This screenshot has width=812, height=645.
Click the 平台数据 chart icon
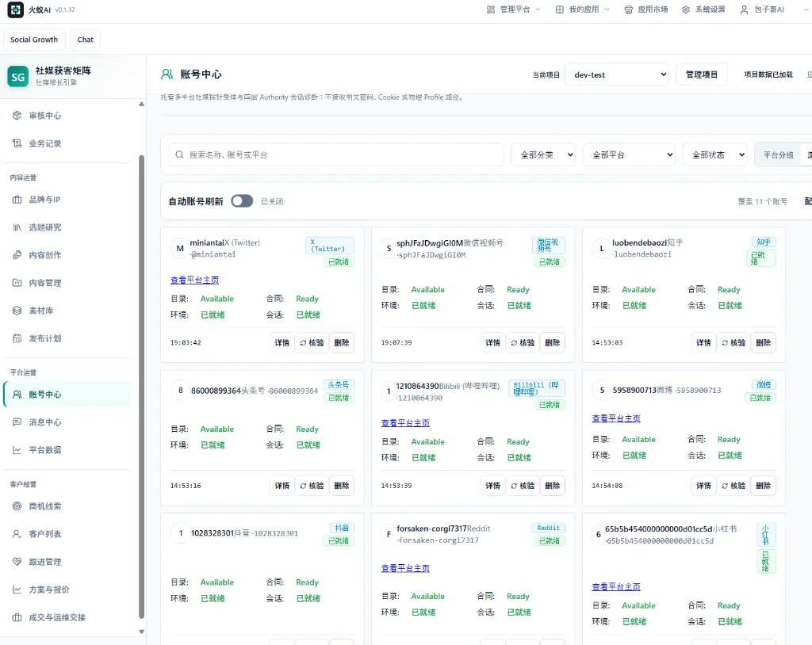17,450
